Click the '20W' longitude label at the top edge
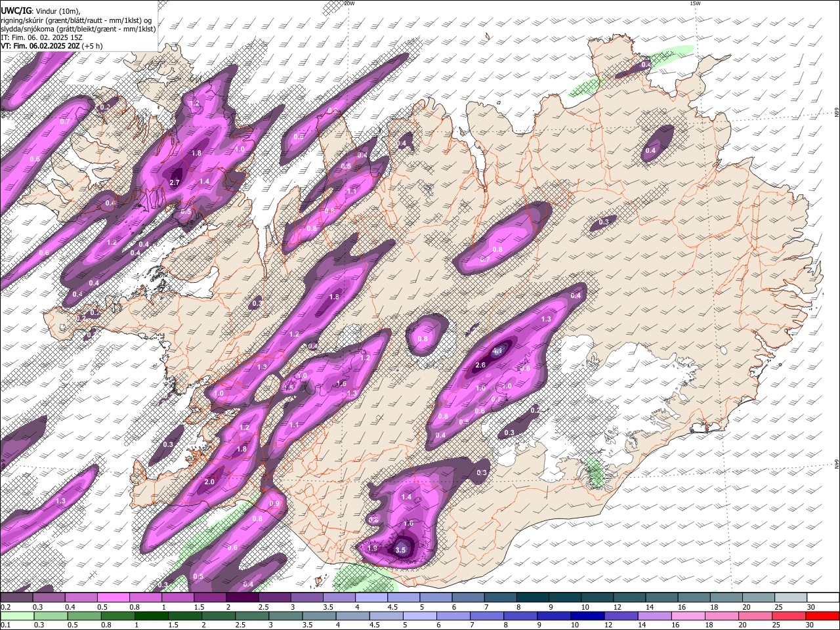 pos(348,3)
